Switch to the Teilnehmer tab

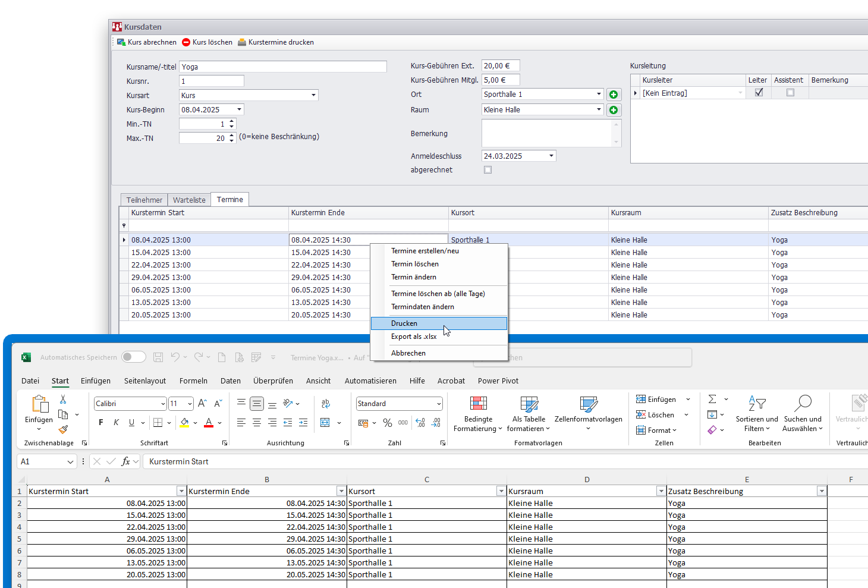pyautogui.click(x=144, y=200)
